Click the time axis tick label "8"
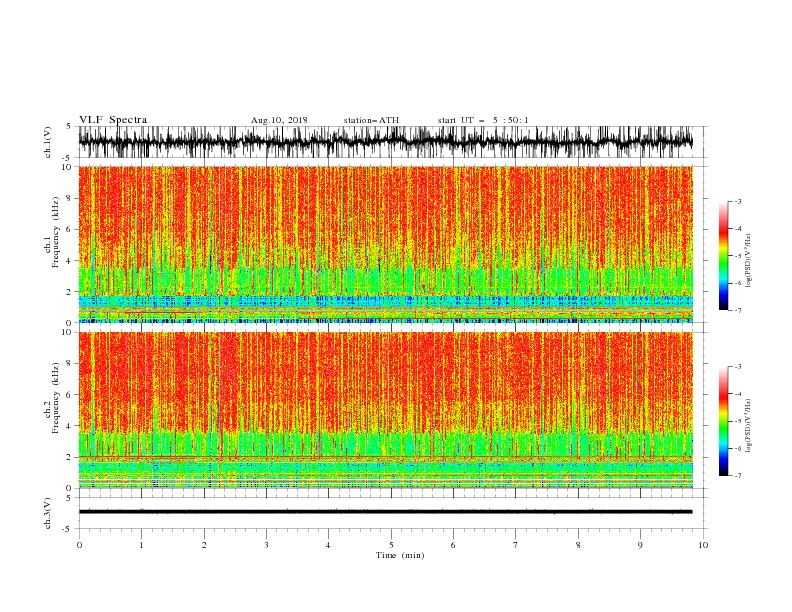 578,545
